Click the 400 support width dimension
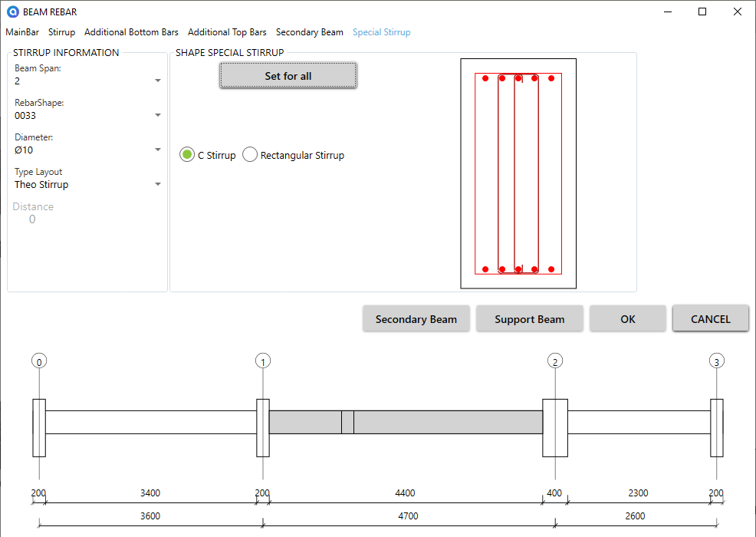756x537 pixels. coord(554,493)
